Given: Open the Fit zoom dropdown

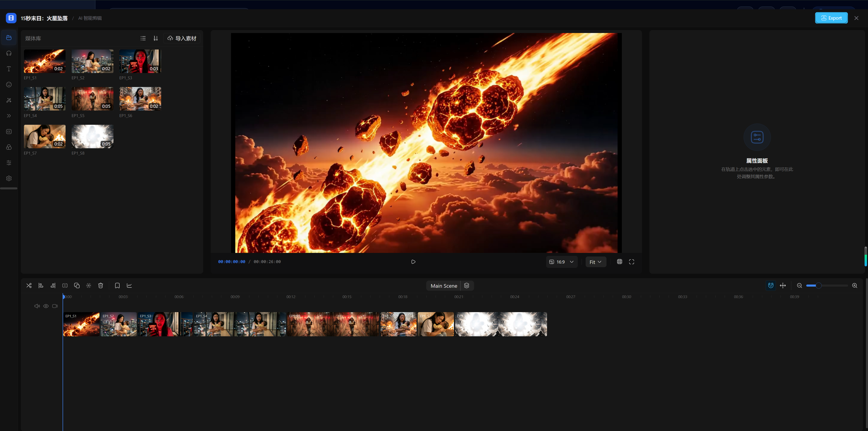Looking at the screenshot, I should (595, 262).
